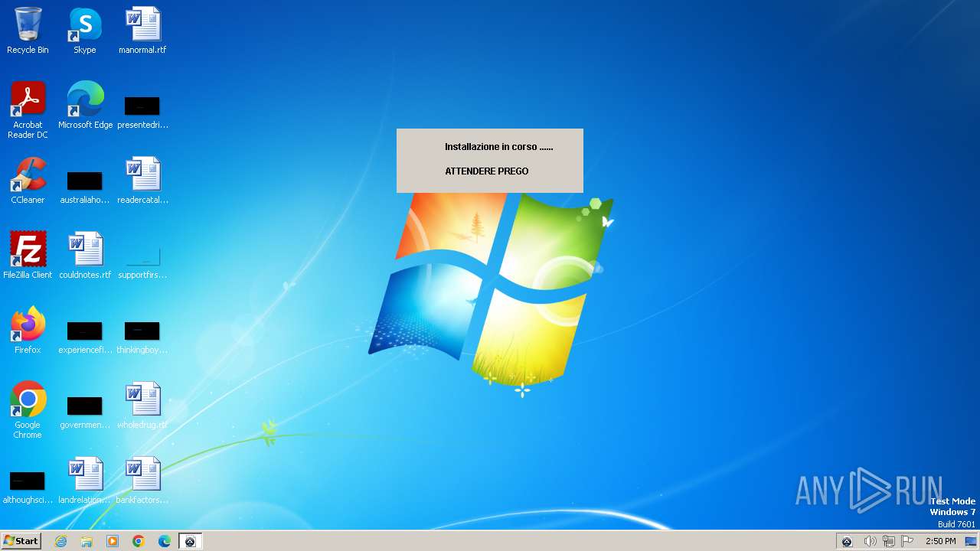Open Windows Media Player taskbar icon
Viewport: 980px width, 551px height.
[113, 541]
